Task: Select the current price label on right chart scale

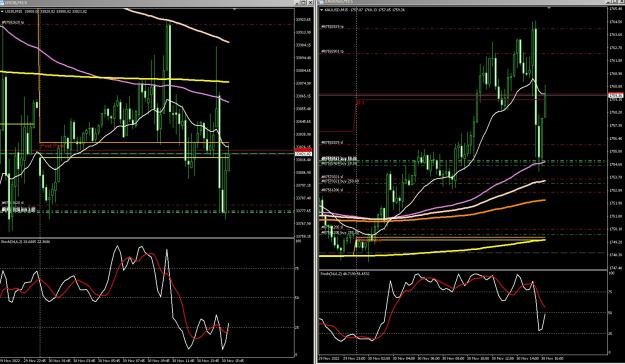Action: click(x=616, y=96)
